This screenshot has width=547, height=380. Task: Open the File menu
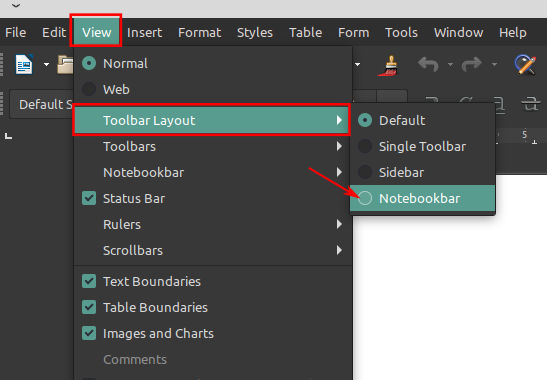16,32
